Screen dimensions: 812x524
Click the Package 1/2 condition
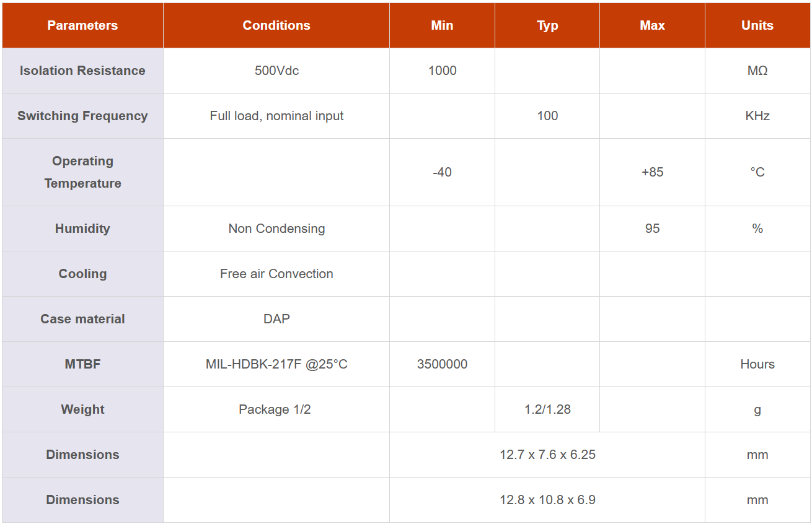click(275, 409)
